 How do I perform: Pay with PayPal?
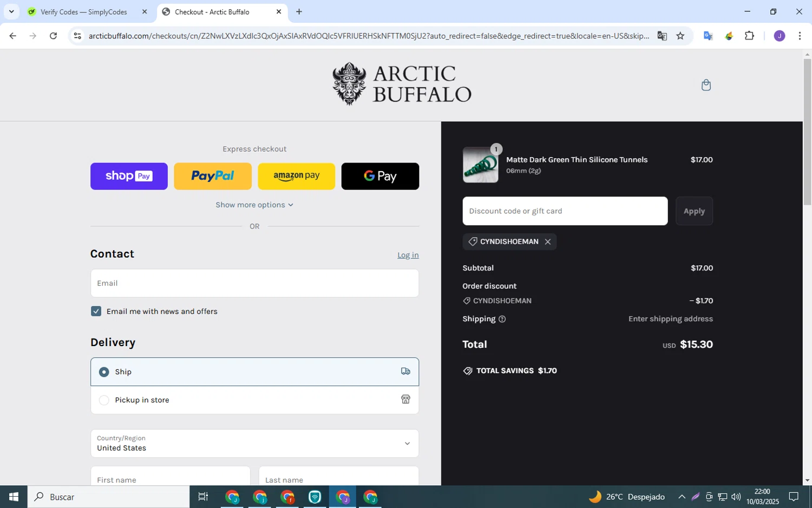coord(213,176)
